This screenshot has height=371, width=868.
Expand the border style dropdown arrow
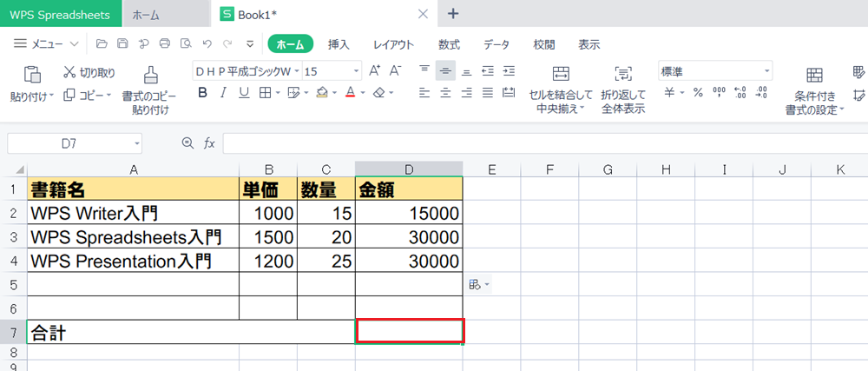(278, 93)
